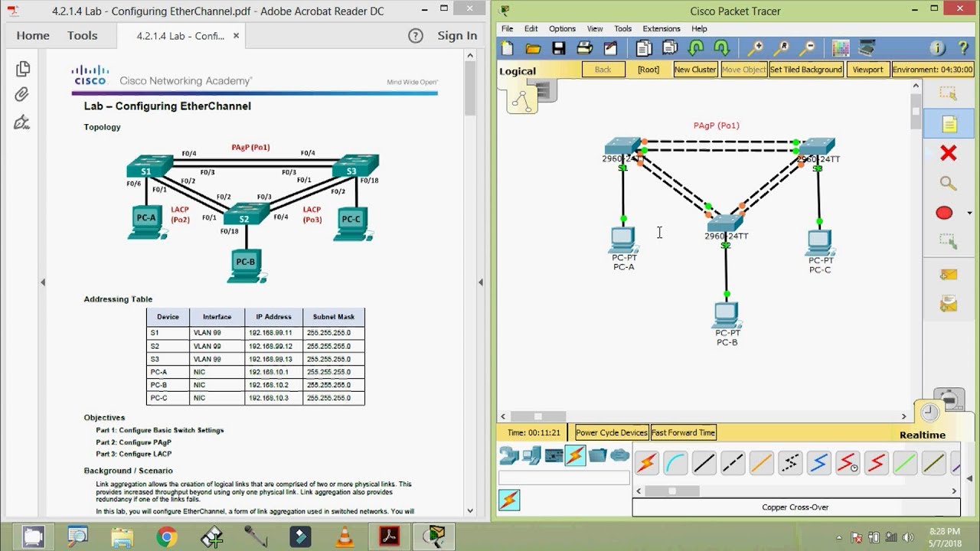Select the End Devices category
This screenshot has height=551, width=980.
pos(531,456)
